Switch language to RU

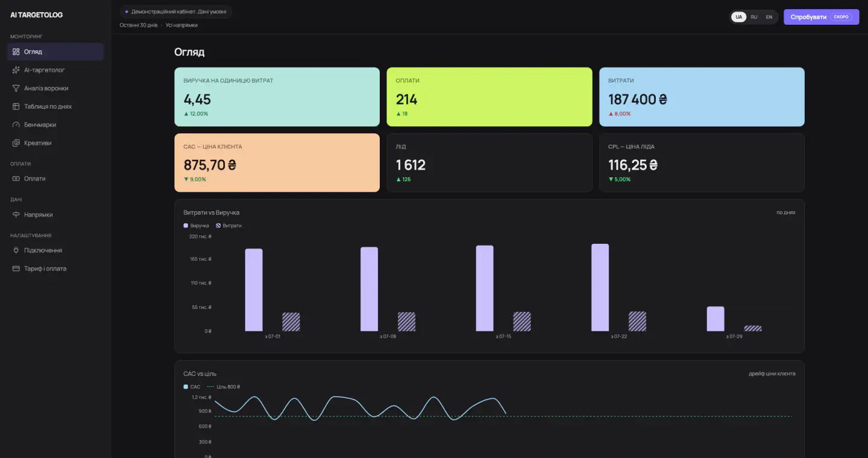(x=754, y=17)
